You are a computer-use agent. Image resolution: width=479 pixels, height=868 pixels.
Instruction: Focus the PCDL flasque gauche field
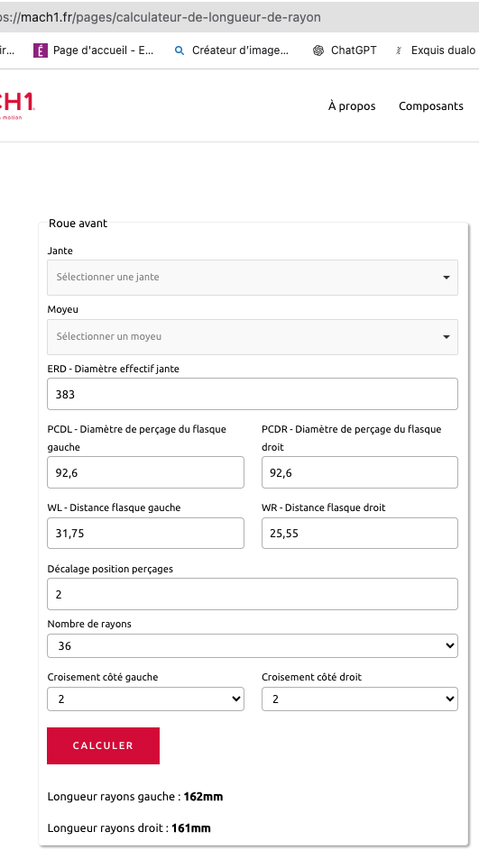pos(145,472)
